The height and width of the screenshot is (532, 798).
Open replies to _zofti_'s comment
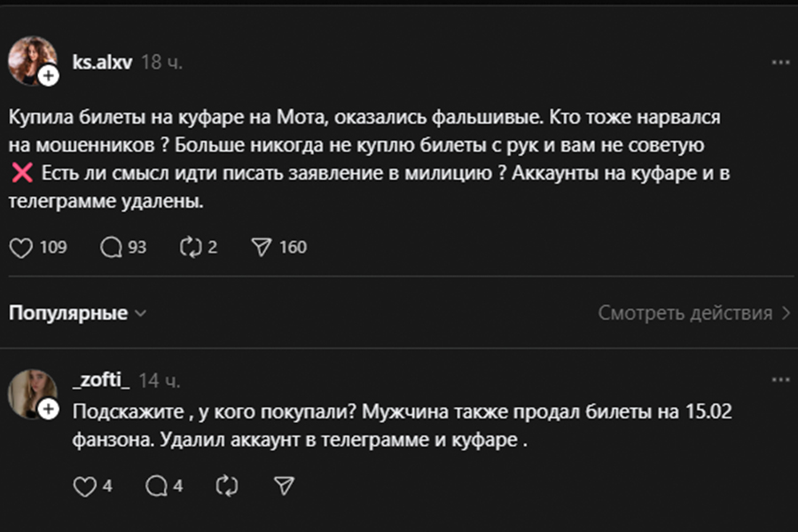[155, 486]
